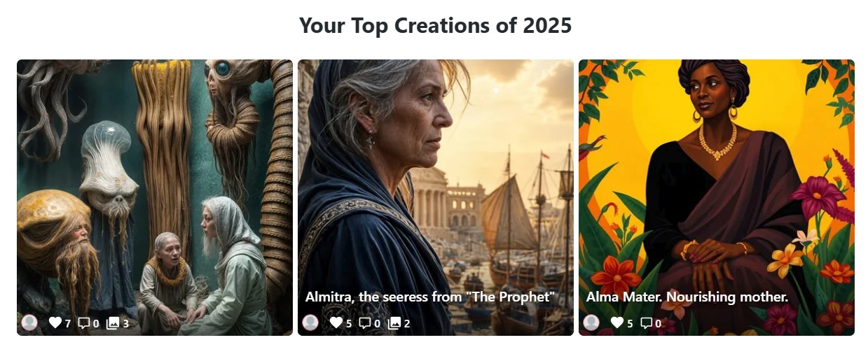Open the 2-image gallery icon on Almitra card
Image resolution: width=868 pixels, height=347 pixels.
[x=394, y=323]
